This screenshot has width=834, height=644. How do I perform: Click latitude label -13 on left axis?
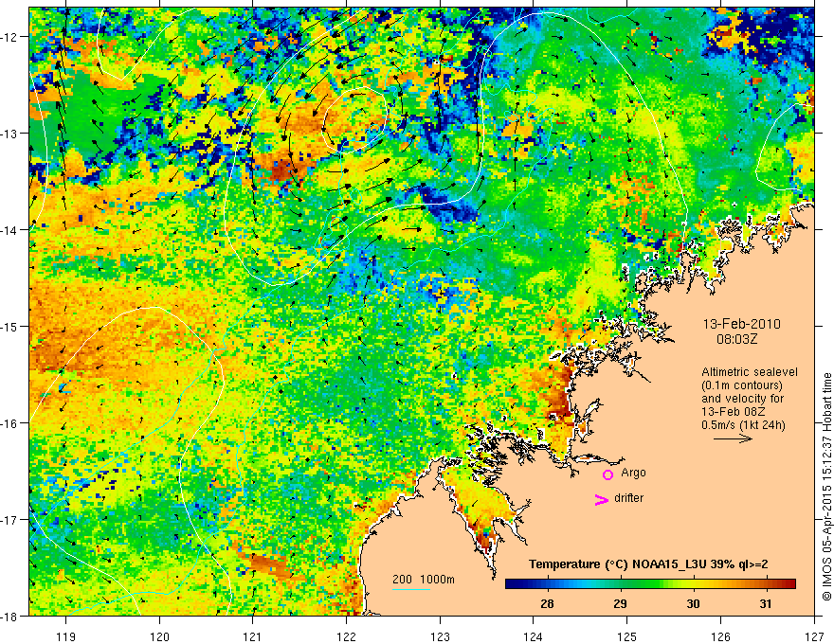click(x=9, y=134)
